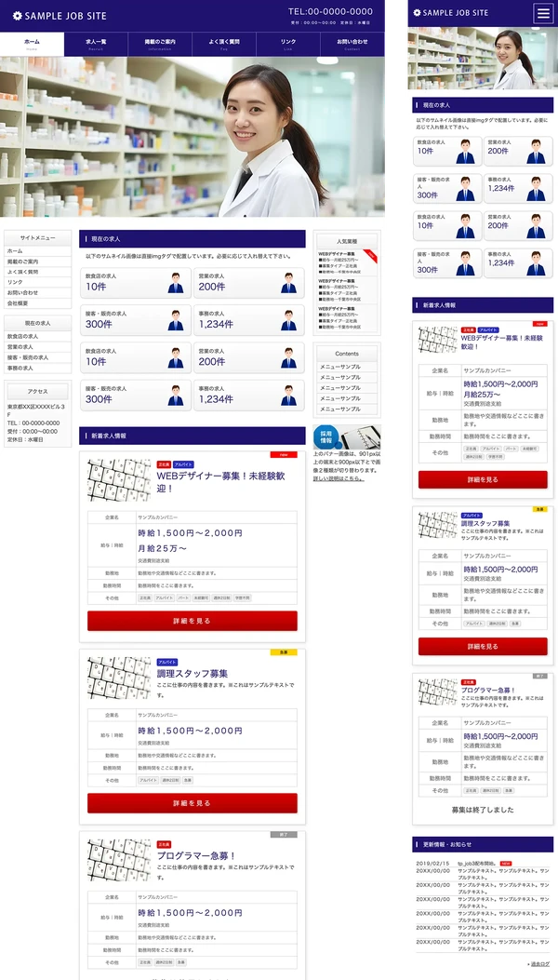Click mobile プログラマー急募 job title
558x980 pixels.
(488, 690)
